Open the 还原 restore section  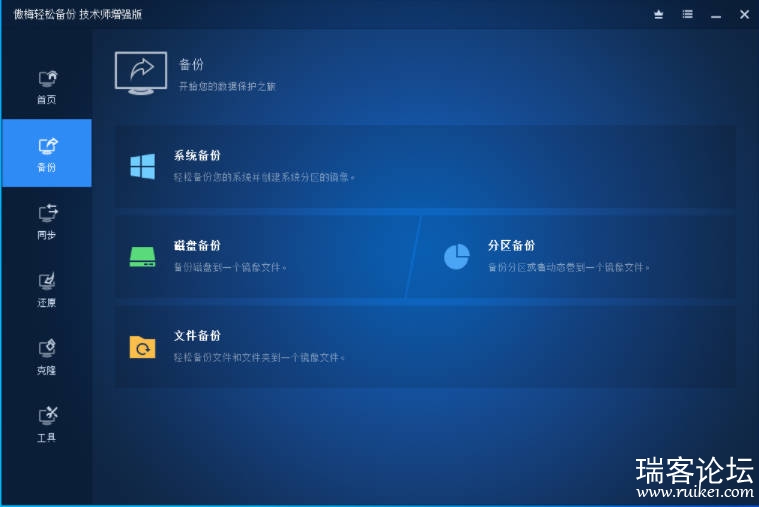point(47,289)
